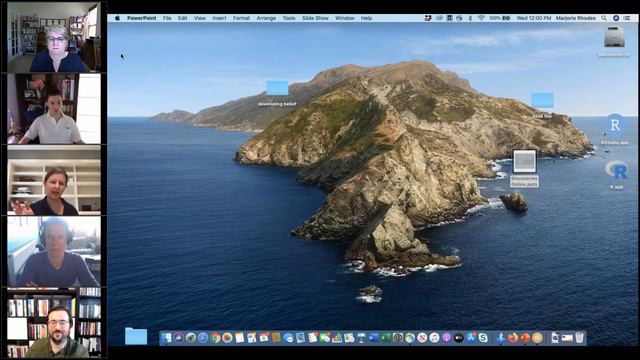Open the Window menu

344,18
